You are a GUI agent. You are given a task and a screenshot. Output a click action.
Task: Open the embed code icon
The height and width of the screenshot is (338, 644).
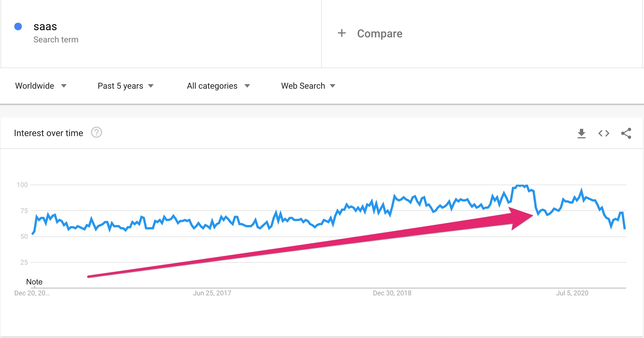pyautogui.click(x=604, y=133)
